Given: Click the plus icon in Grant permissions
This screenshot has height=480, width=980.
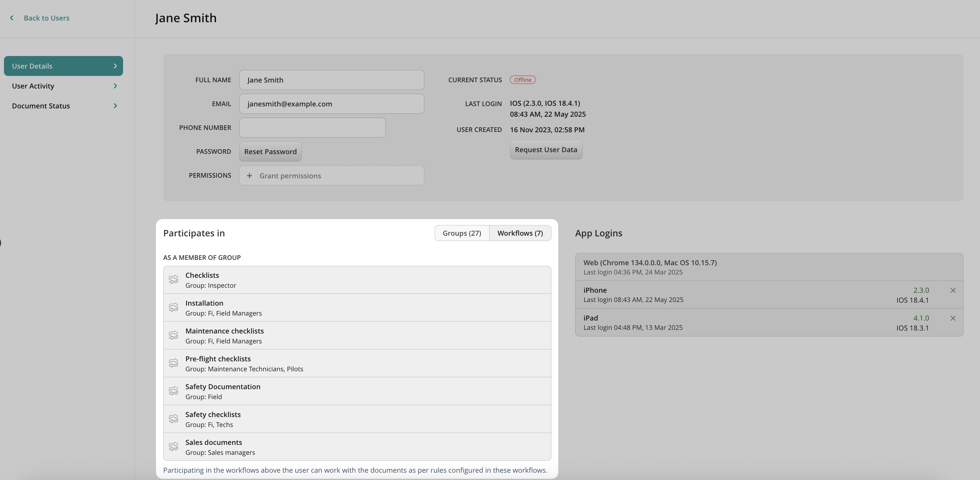Looking at the screenshot, I should click(249, 176).
